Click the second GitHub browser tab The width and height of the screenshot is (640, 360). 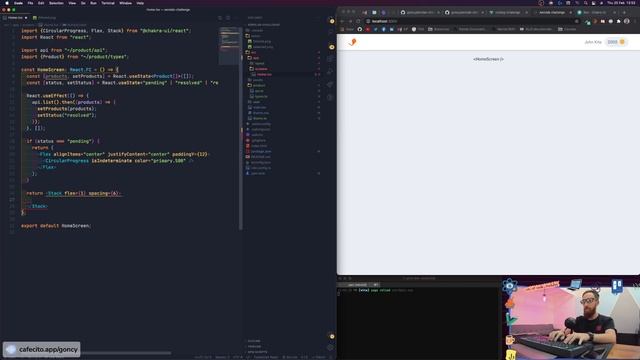(x=463, y=12)
